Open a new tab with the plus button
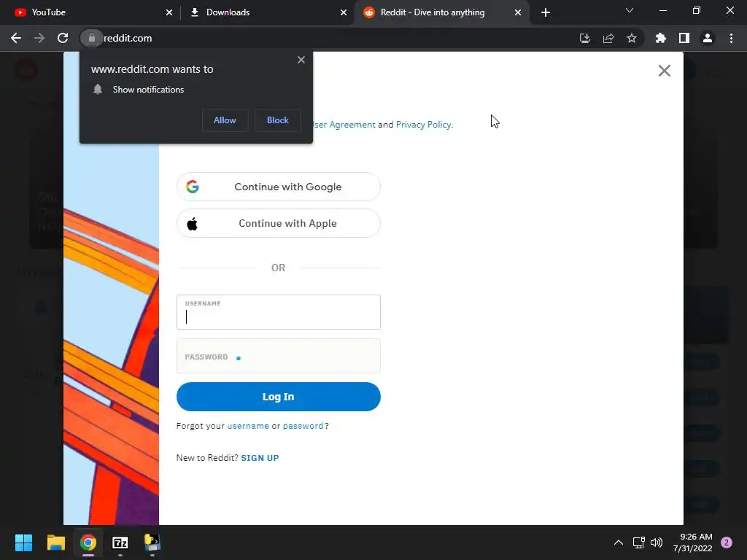The width and height of the screenshot is (747, 560). [546, 12]
